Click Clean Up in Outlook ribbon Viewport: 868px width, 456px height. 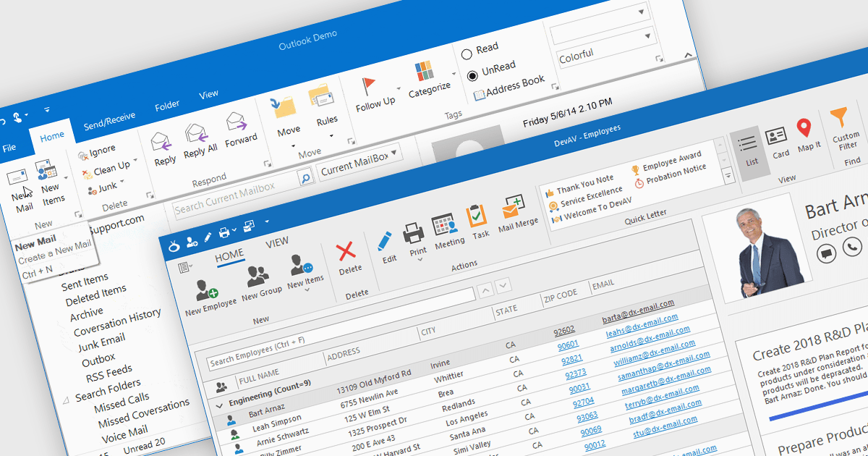[110, 169]
